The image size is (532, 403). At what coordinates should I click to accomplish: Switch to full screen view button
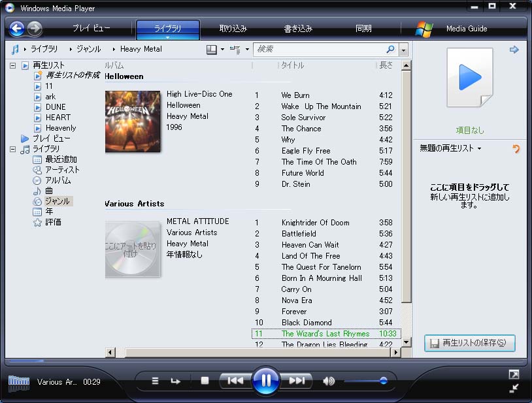514,374
